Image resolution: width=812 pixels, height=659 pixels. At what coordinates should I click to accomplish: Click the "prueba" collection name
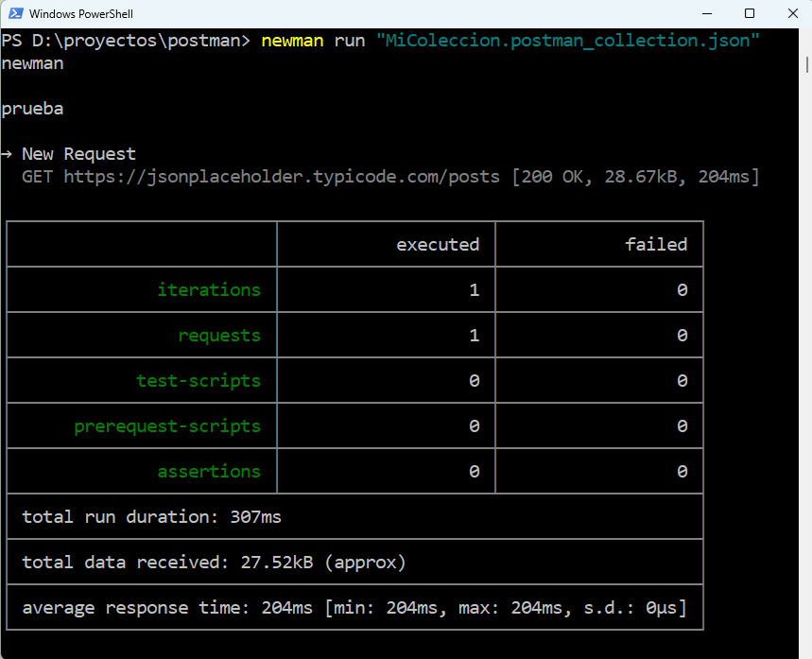click(x=32, y=109)
